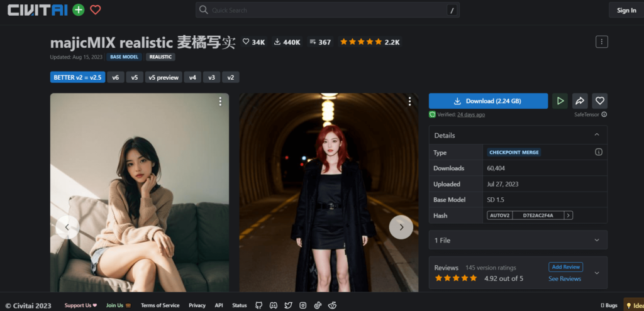Open the red-haired woman tunnel preview image
Screen dimensions: 644x311
click(x=329, y=192)
